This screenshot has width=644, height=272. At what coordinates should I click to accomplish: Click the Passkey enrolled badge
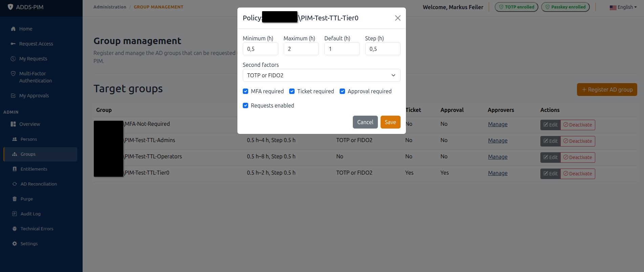[565, 7]
